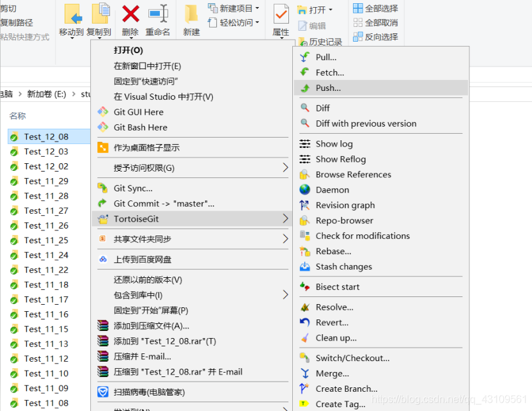This screenshot has height=411, width=532.
Task: Select folder Test_12_08 in file list
Action: (x=49, y=136)
